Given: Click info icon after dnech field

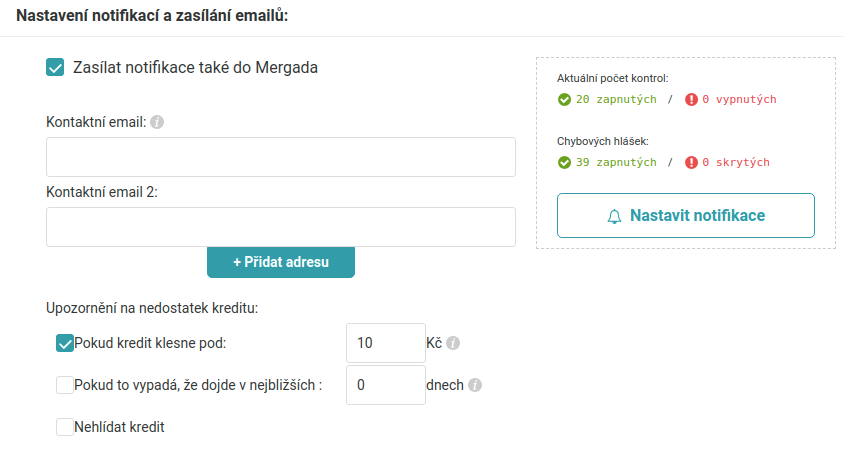Looking at the screenshot, I should (475, 385).
